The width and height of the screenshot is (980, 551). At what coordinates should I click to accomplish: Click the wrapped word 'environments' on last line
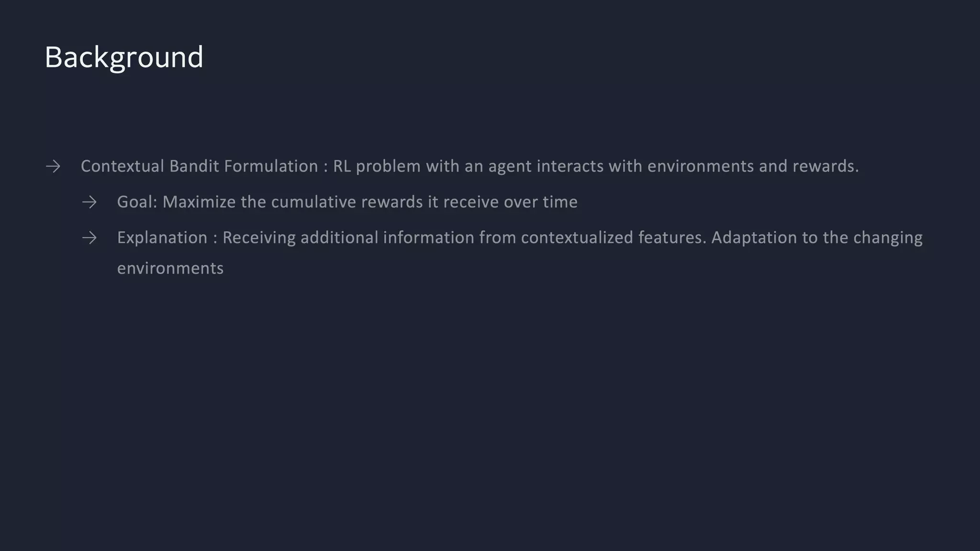170,268
